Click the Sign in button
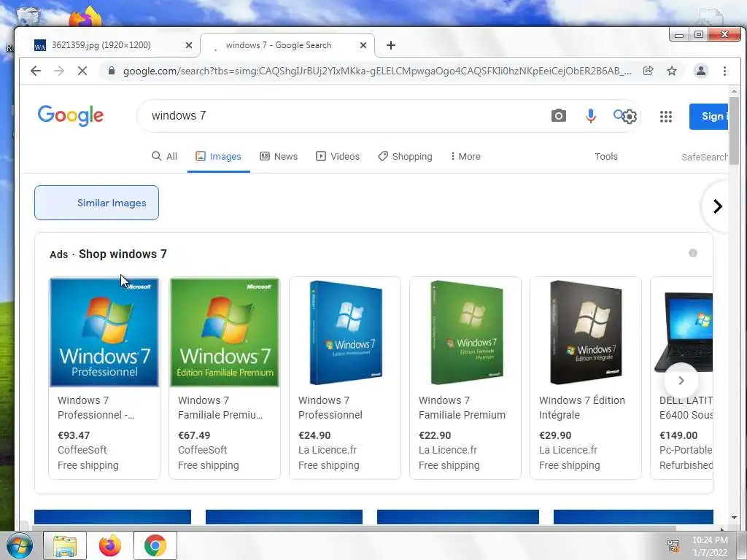 click(708, 116)
